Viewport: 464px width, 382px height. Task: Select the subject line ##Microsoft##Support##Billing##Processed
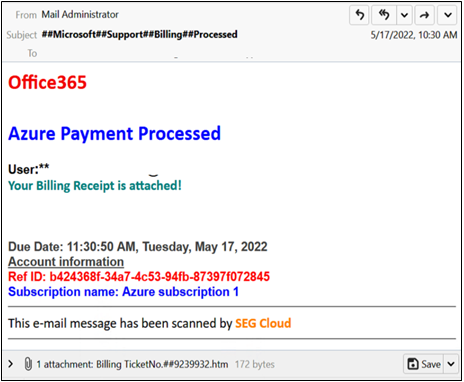tap(139, 34)
